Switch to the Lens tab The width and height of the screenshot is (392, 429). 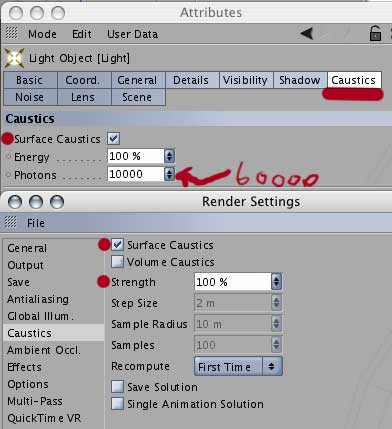pyautogui.click(x=84, y=97)
